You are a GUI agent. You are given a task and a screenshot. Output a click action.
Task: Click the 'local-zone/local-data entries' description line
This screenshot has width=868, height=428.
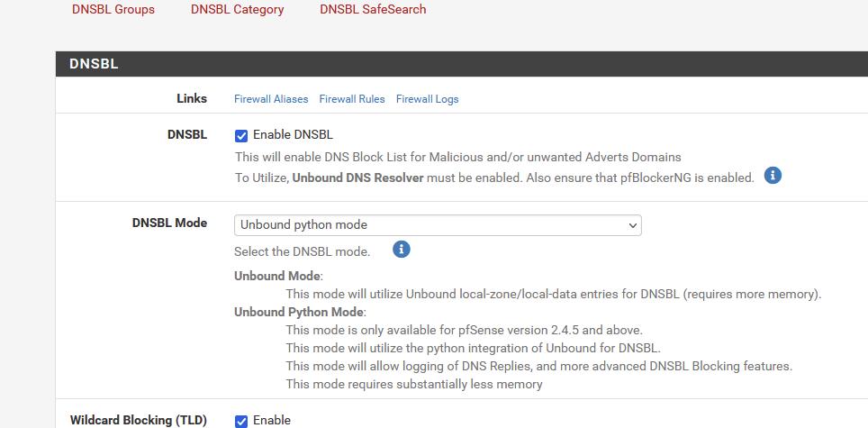point(554,294)
